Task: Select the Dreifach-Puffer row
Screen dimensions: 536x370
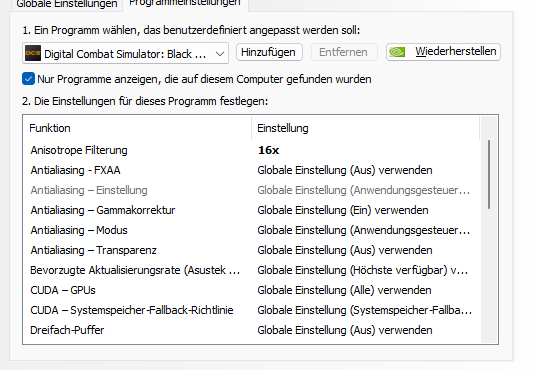Action: tap(252, 330)
